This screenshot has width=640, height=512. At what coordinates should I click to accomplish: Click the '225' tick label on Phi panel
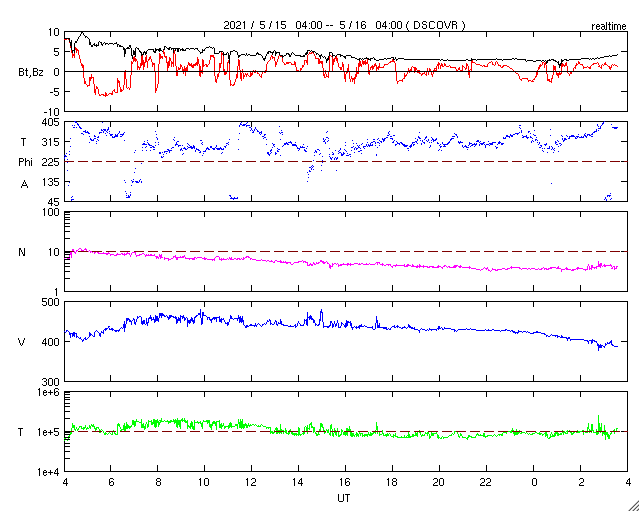[x=51, y=162]
